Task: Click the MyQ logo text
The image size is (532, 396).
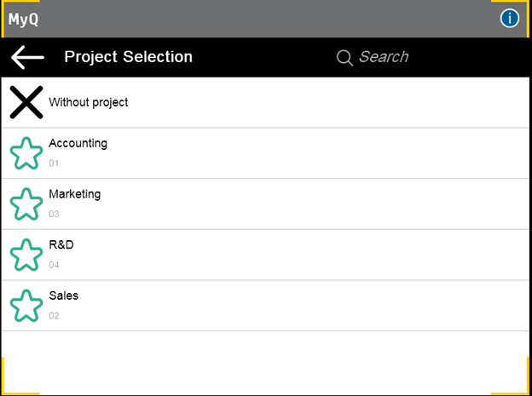Action: coord(23,18)
